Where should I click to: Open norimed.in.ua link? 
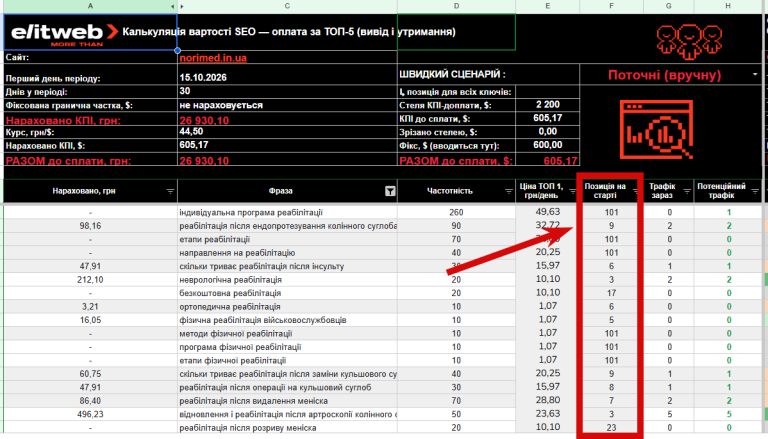coord(213,57)
